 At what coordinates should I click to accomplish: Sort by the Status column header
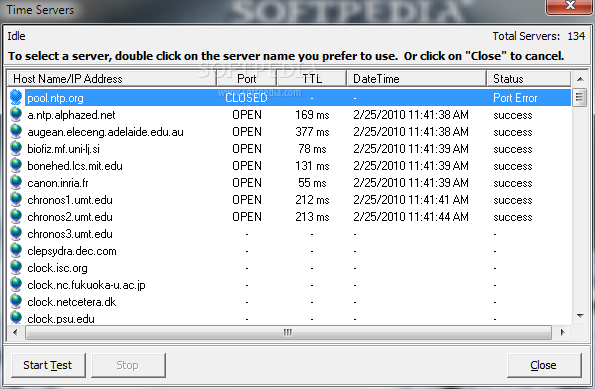pyautogui.click(x=529, y=79)
